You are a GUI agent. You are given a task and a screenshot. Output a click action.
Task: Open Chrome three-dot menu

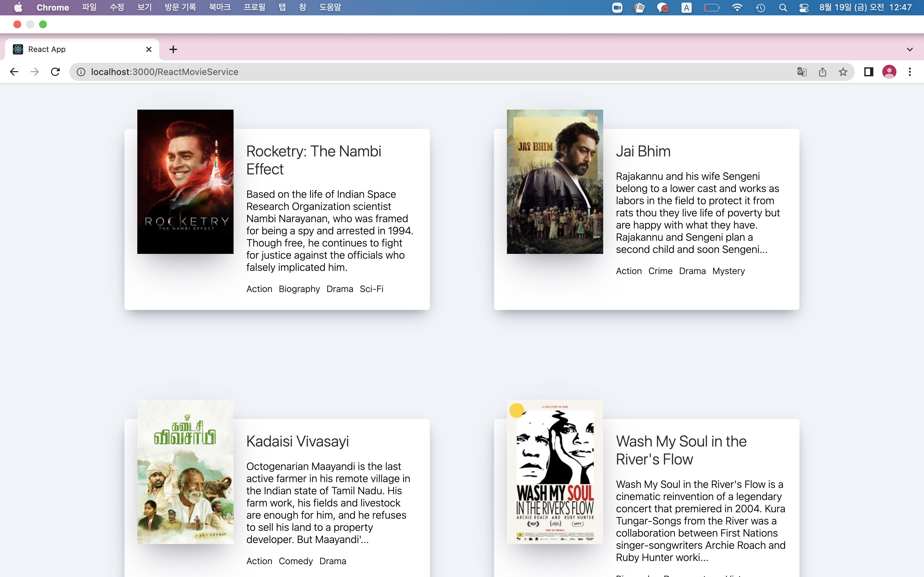pos(910,72)
